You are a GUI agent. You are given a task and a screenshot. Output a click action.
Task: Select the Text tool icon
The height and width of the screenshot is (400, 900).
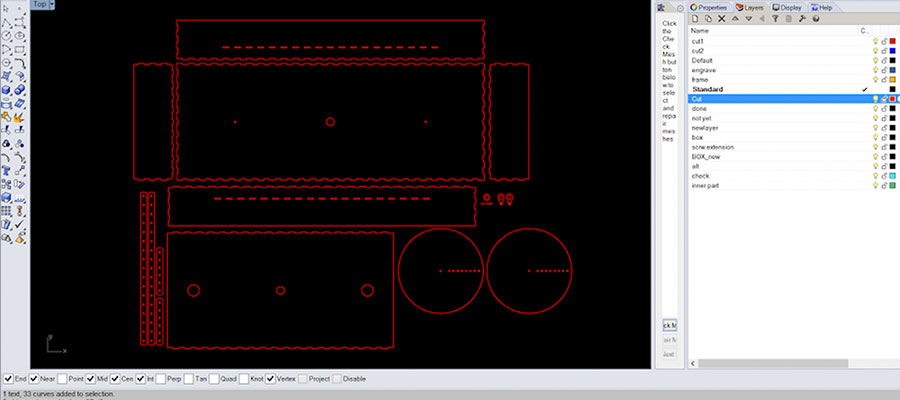point(6,170)
